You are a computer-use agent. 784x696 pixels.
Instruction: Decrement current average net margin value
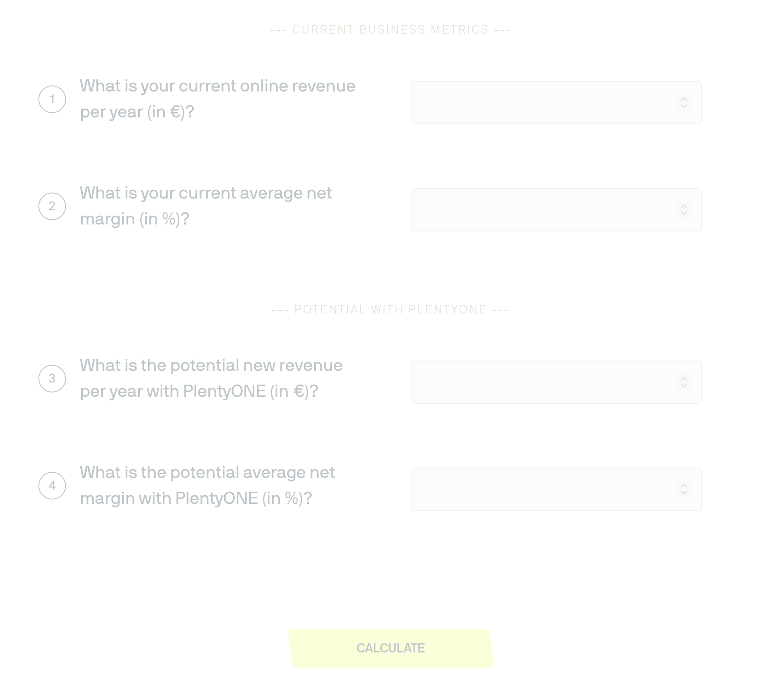[x=684, y=213]
